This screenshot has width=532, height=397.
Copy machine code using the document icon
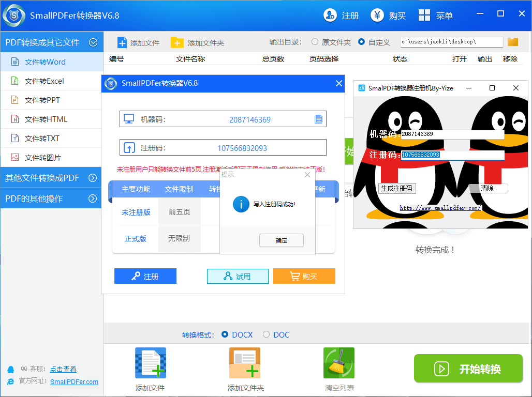318,119
